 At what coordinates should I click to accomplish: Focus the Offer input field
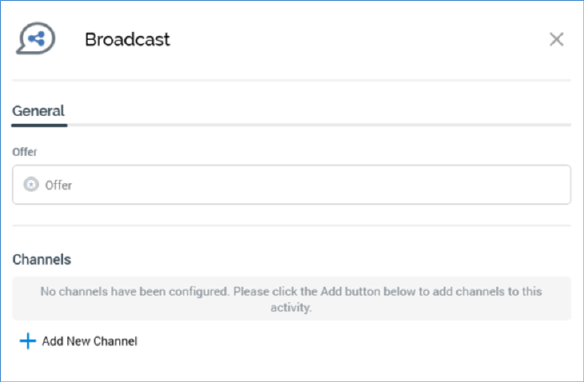click(291, 185)
